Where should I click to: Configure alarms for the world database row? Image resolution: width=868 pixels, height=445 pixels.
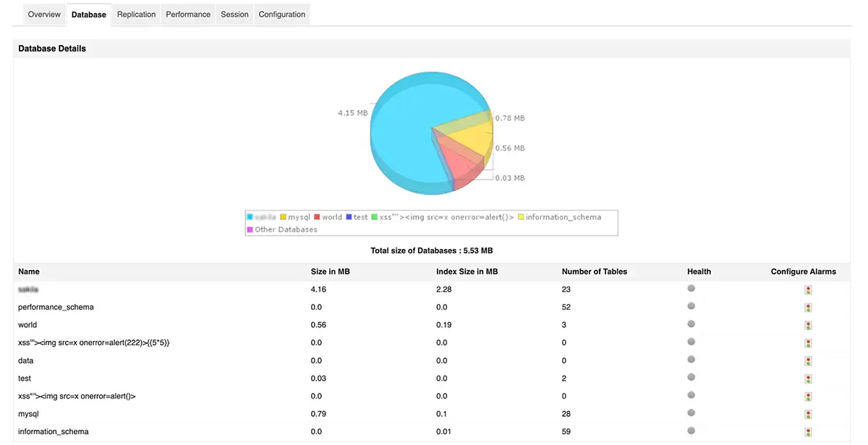click(808, 325)
